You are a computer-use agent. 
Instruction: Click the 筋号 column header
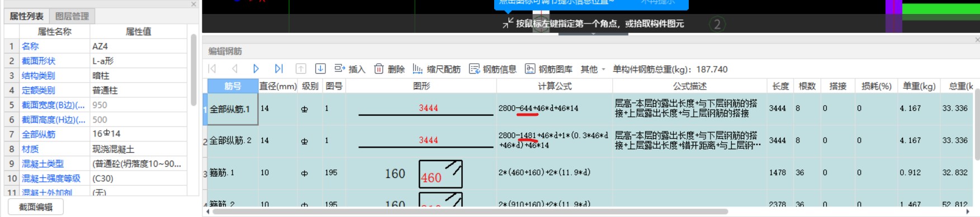click(x=233, y=86)
